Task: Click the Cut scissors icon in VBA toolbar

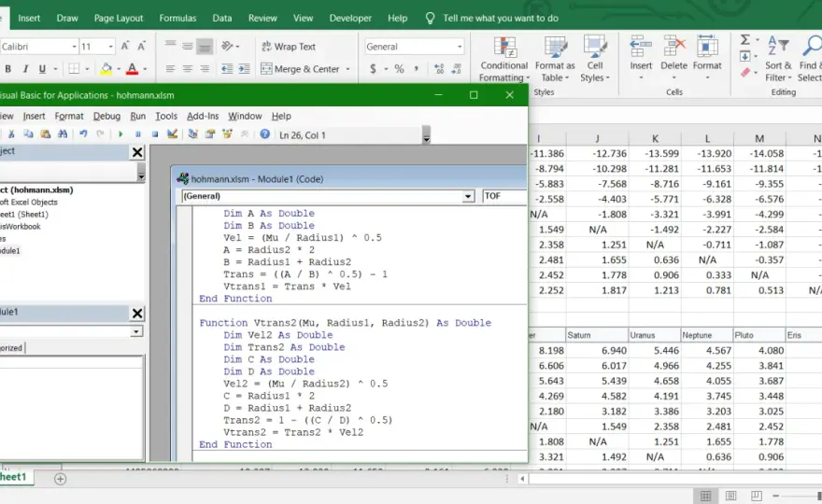Action: tap(11, 134)
